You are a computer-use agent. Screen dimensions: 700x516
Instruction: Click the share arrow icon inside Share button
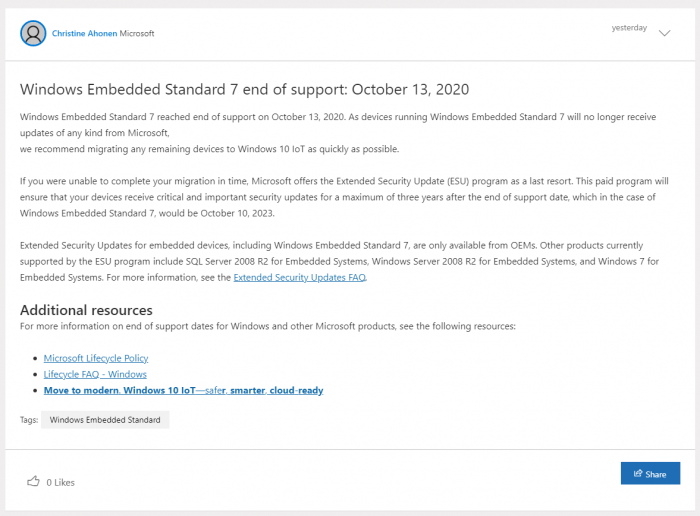(636, 474)
